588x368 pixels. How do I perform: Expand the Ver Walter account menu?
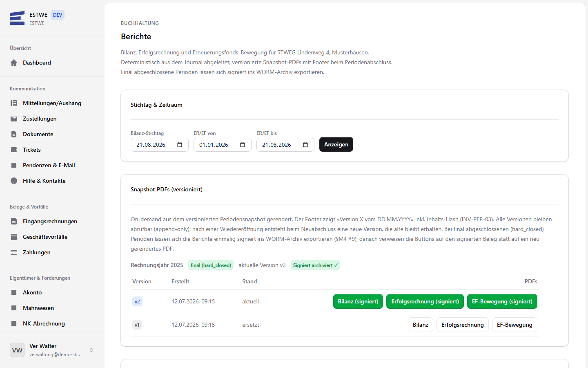(x=91, y=350)
